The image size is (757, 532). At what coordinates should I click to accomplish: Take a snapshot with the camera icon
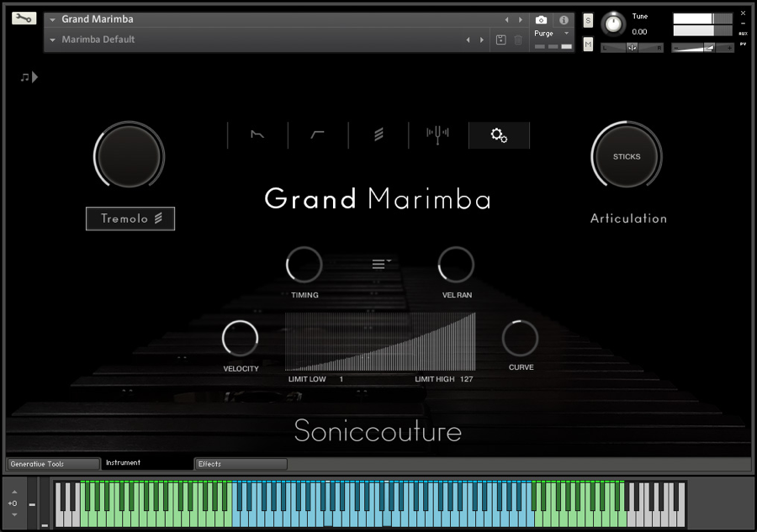pyautogui.click(x=541, y=20)
